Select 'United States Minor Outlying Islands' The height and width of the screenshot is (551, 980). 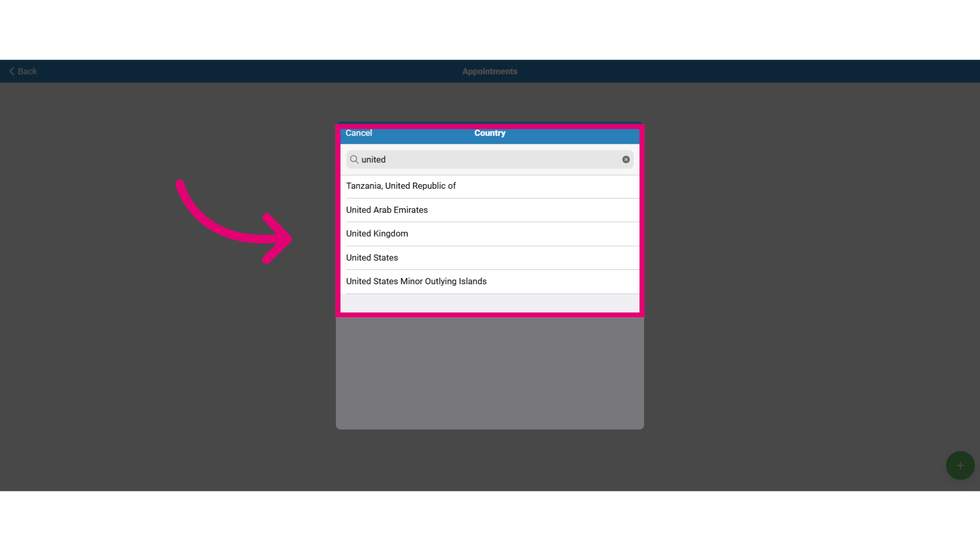click(x=490, y=282)
